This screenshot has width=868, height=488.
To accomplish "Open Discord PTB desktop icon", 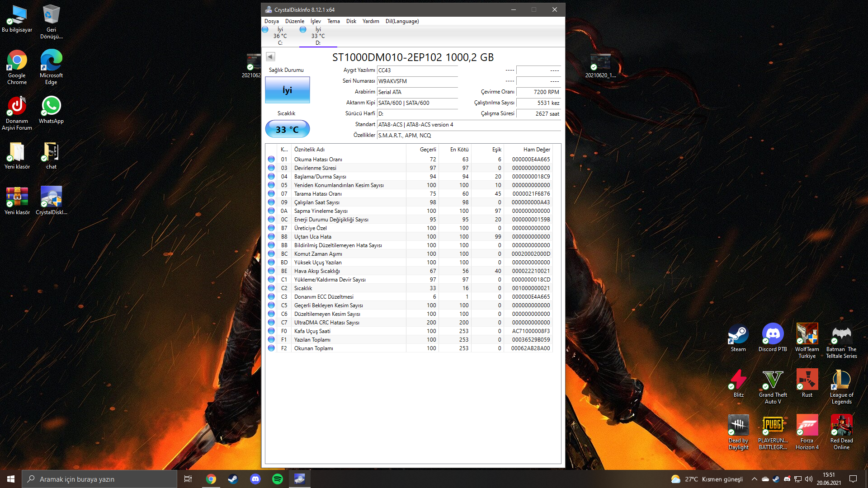I will click(x=773, y=338).
